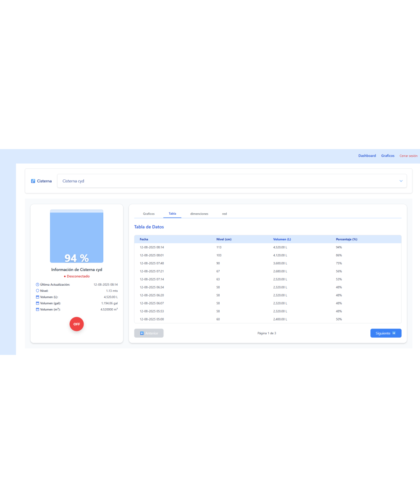420x504 pixels.
Task: Click the icon beside Volumen (gal)
Action: coord(37,303)
